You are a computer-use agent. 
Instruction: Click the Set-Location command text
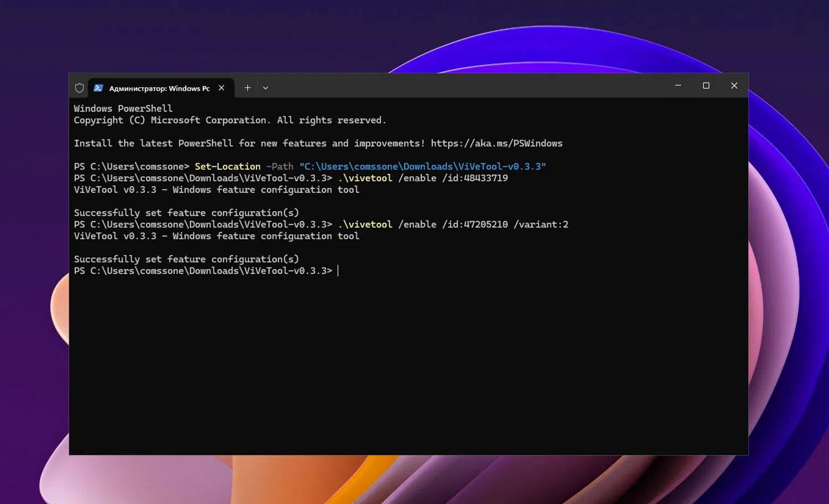tap(228, 166)
